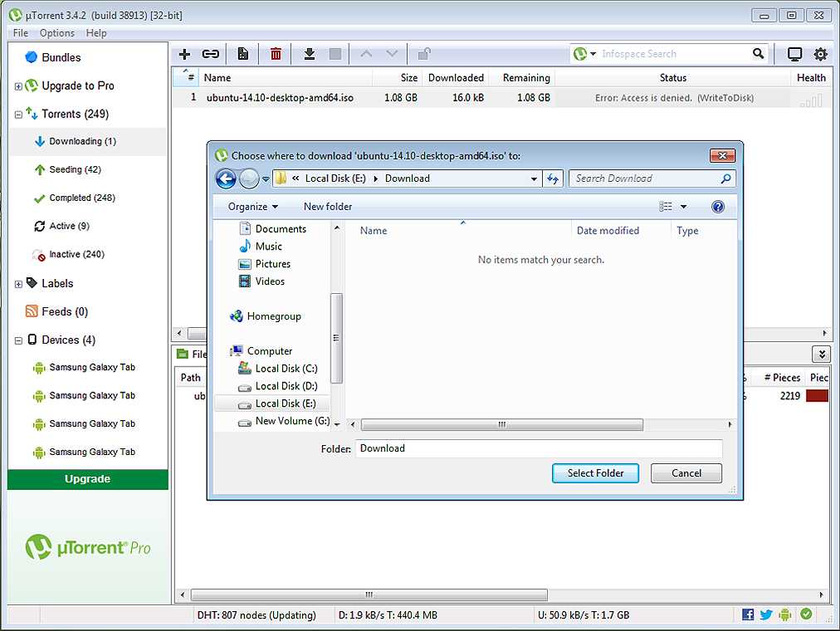Screen dimensions: 840x631
Task: Click Add Torrent from URL link icon
Action: [210, 54]
